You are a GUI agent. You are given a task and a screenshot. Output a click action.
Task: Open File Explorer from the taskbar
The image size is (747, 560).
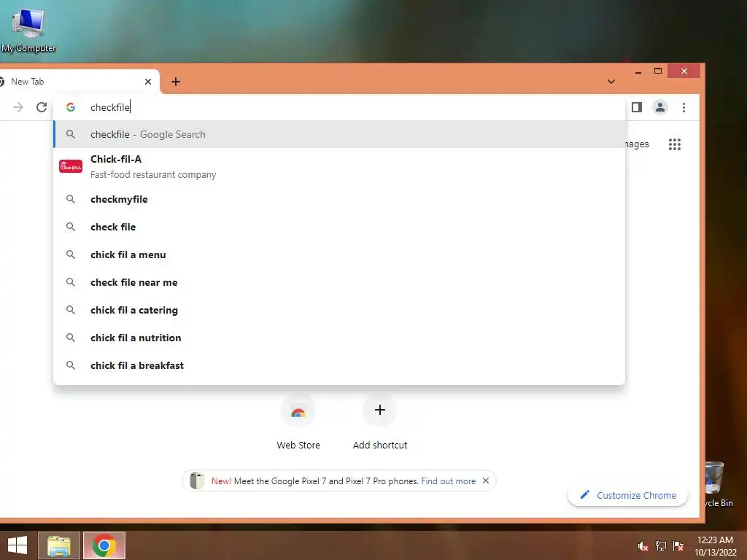click(59, 545)
